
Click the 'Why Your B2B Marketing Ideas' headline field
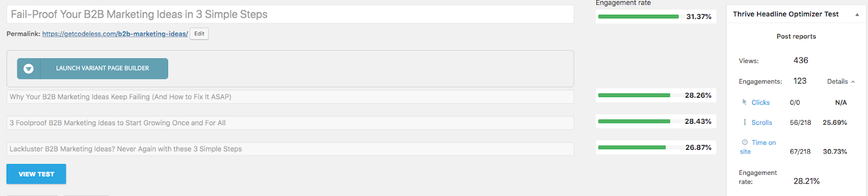pos(290,97)
